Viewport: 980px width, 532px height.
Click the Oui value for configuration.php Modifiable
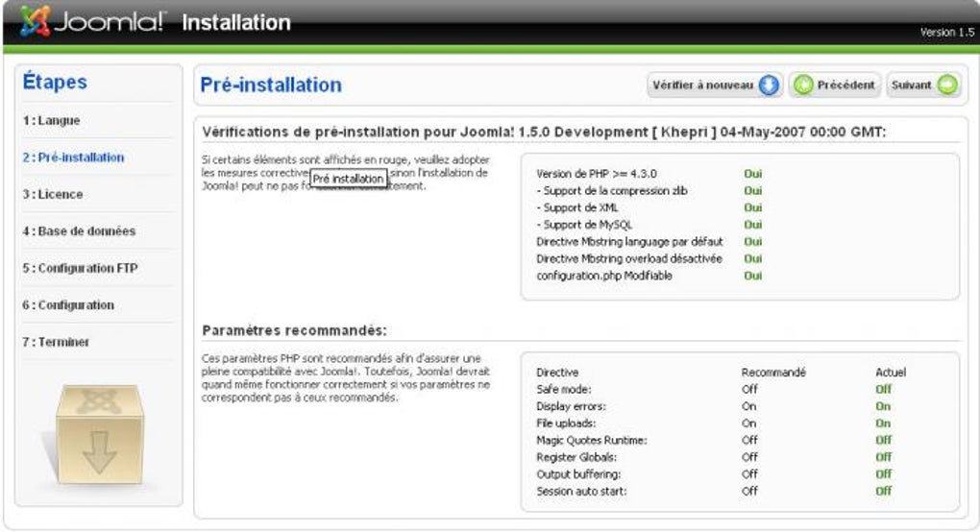pyautogui.click(x=752, y=276)
